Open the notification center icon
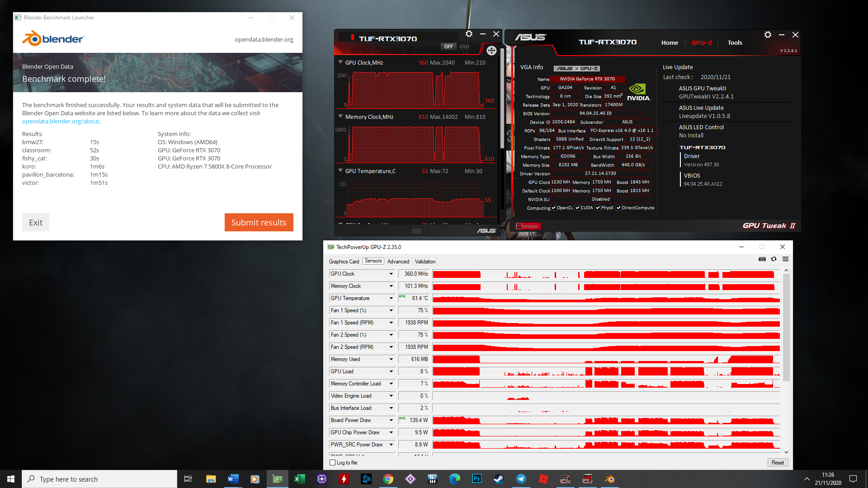868x488 pixels. pyautogui.click(x=853, y=479)
